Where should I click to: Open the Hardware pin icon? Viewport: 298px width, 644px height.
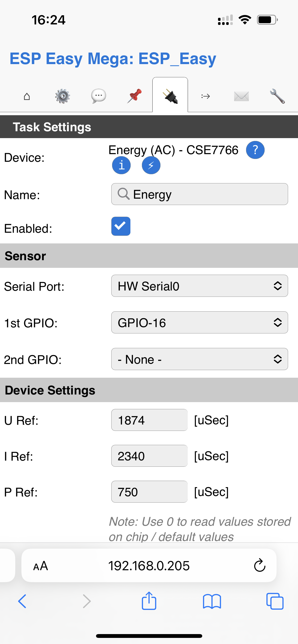(x=134, y=96)
